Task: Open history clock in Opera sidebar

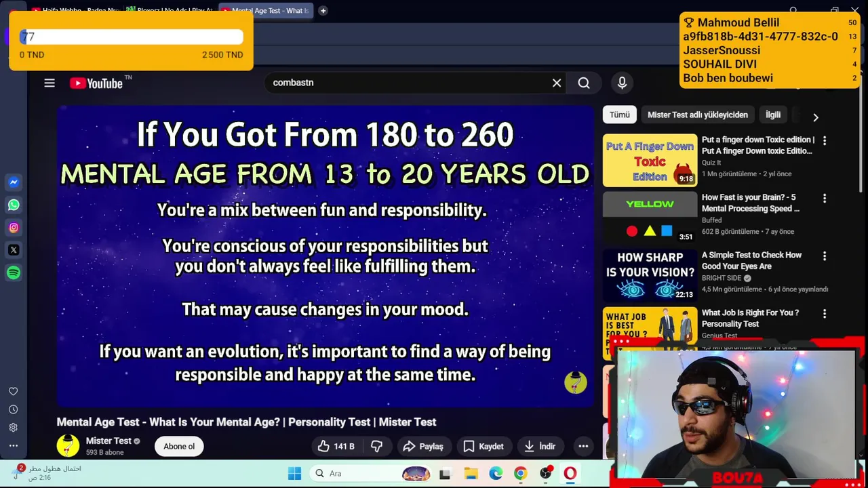Action: pyautogui.click(x=13, y=409)
